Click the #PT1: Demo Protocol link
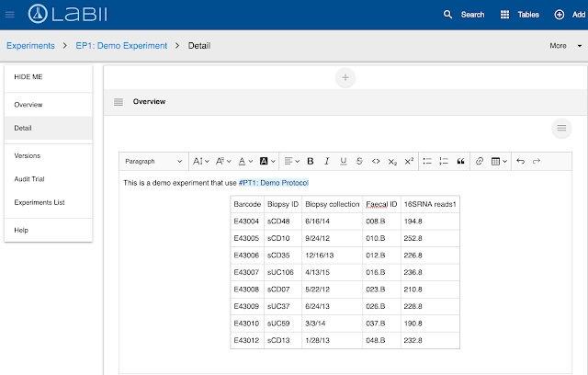Viewport: 588px width, 375px height. pyautogui.click(x=274, y=183)
